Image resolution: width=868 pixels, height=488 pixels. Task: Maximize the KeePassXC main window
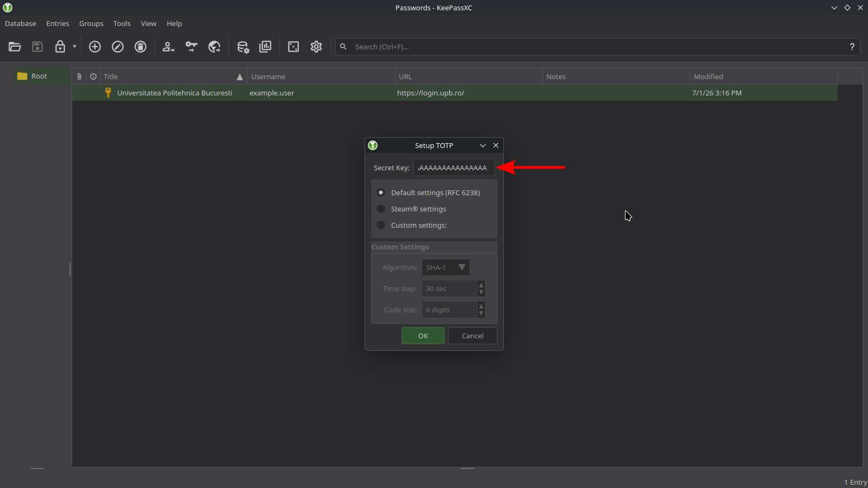click(847, 8)
